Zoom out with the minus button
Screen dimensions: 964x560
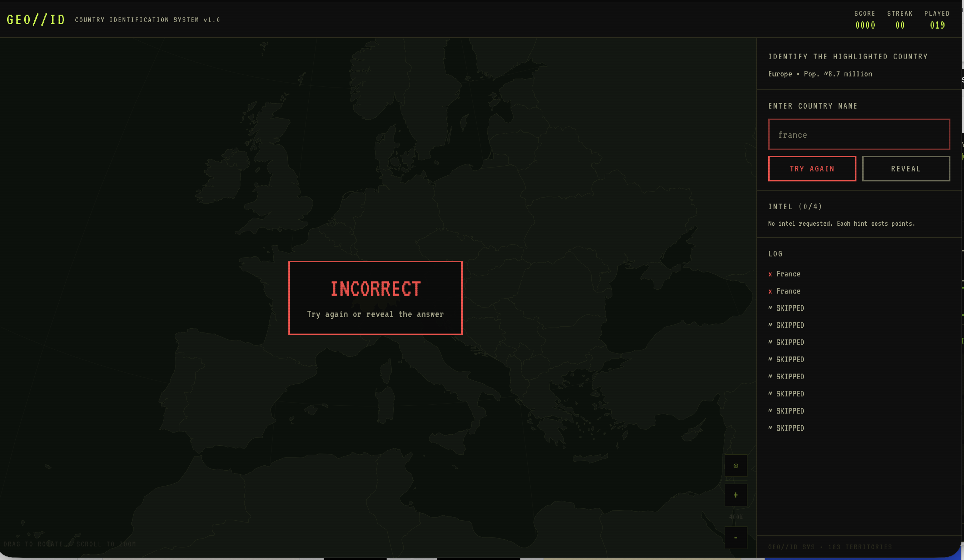(736, 538)
